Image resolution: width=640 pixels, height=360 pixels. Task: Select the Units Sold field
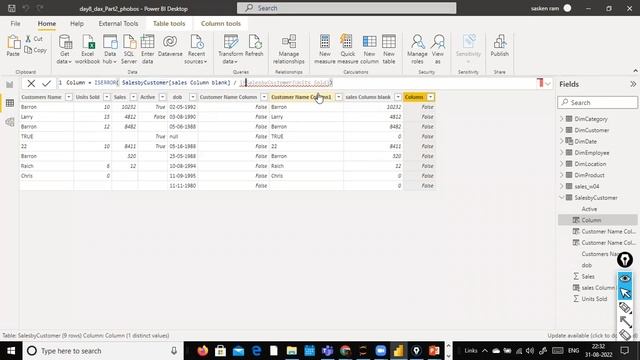point(594,299)
